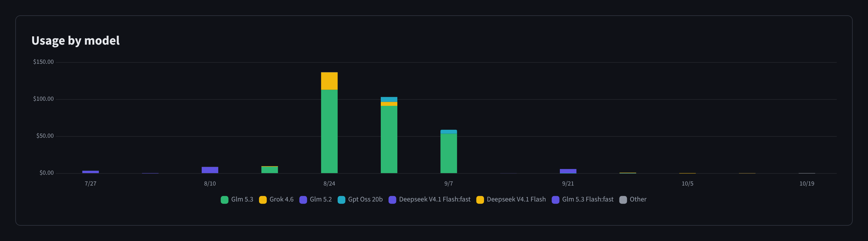Click the yellow segment of the 8/24 bar
The height and width of the screenshot is (241, 868).
(x=329, y=81)
